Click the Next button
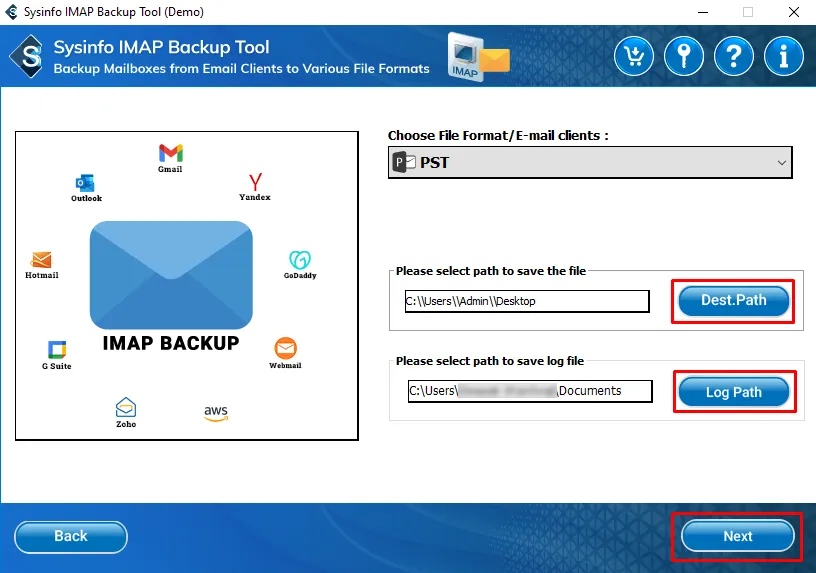The image size is (816, 573). (x=737, y=536)
